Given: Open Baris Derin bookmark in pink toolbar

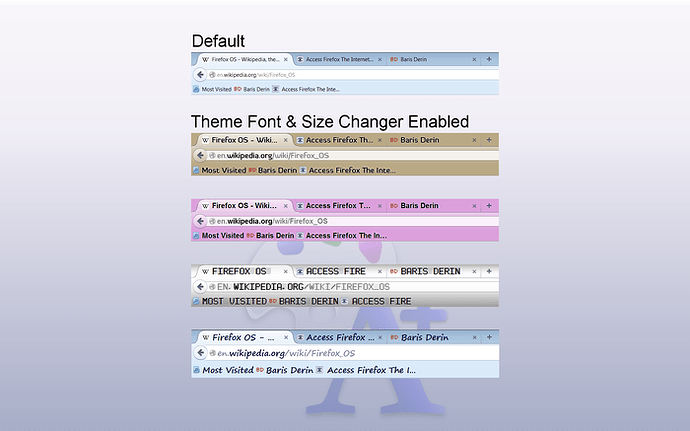Looking at the screenshot, I should [x=270, y=236].
